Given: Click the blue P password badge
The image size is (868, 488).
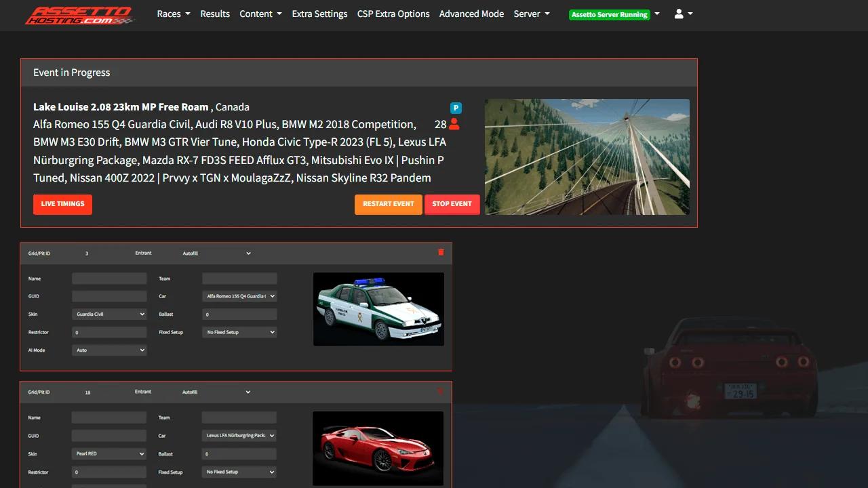Looking at the screenshot, I should click(x=456, y=108).
